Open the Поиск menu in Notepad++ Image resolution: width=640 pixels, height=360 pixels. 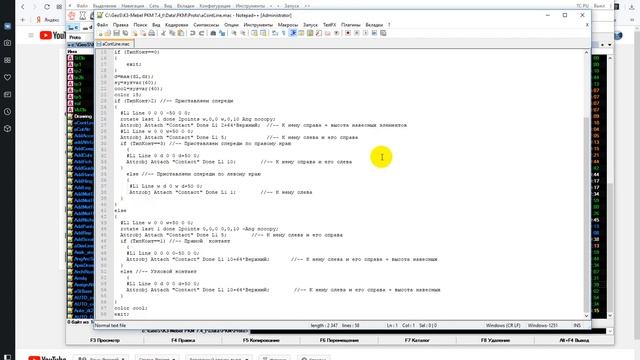[140, 25]
